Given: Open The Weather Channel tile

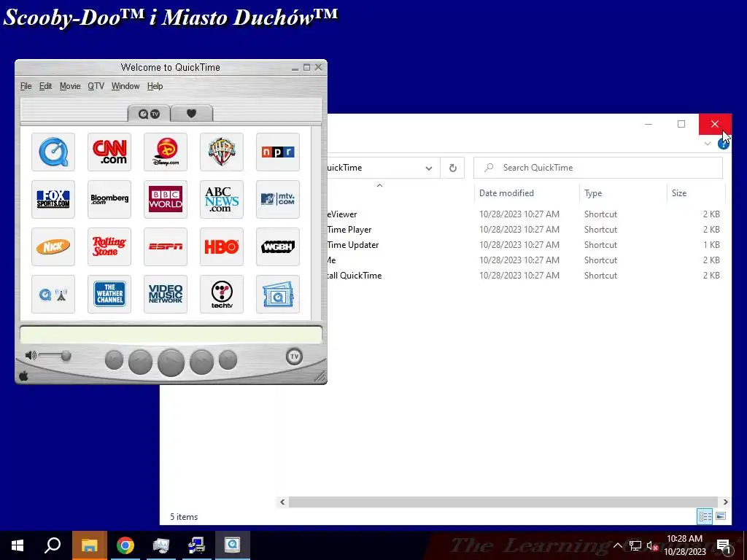Looking at the screenshot, I should pos(109,295).
